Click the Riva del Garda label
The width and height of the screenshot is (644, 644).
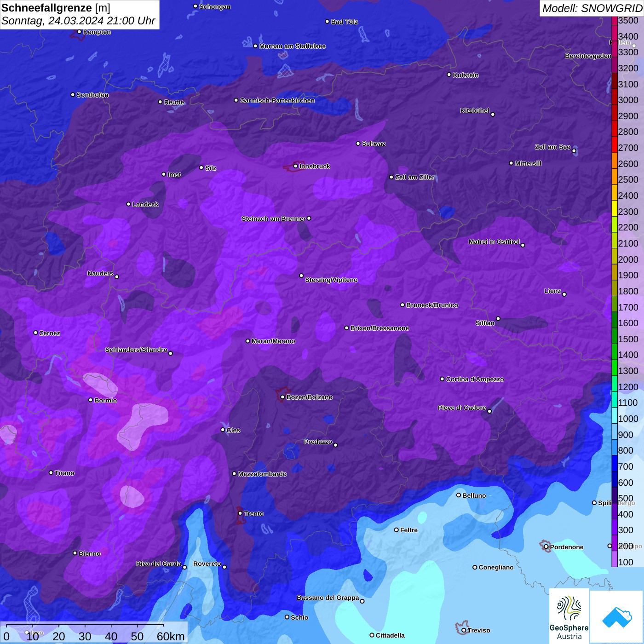coord(159,563)
